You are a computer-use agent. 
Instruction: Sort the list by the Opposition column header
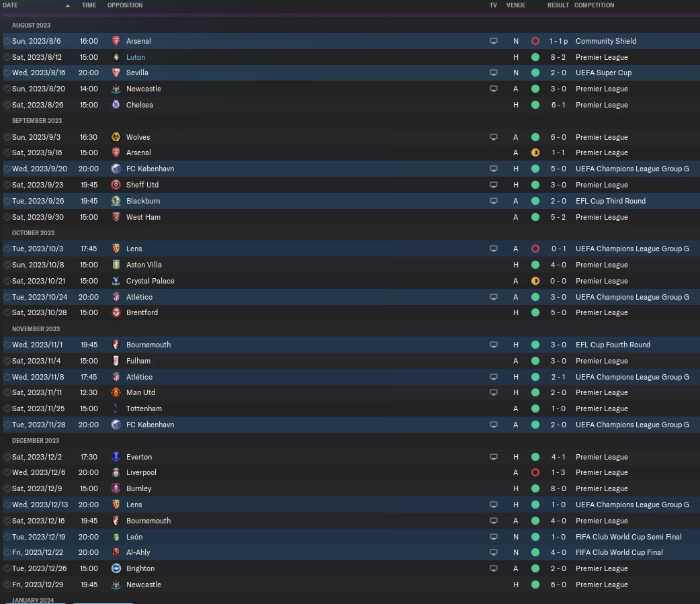tap(125, 5)
